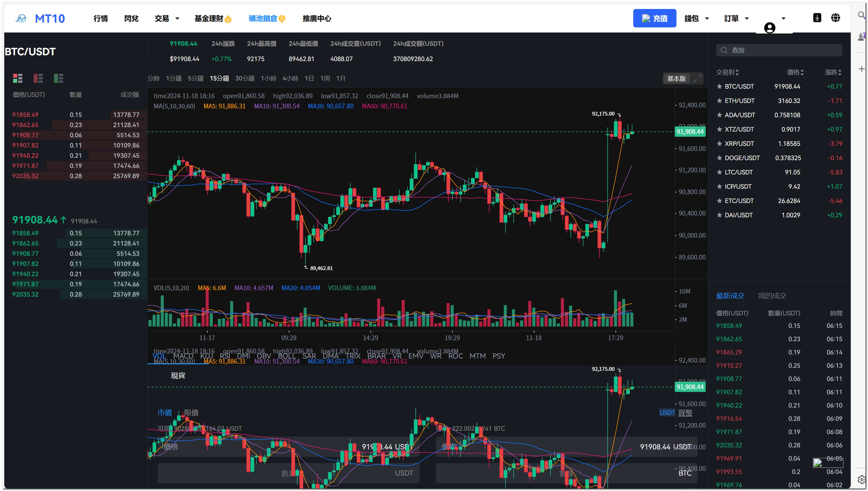Toggle the 基本版 chart mode
The width and height of the screenshot is (868, 491).
676,78
